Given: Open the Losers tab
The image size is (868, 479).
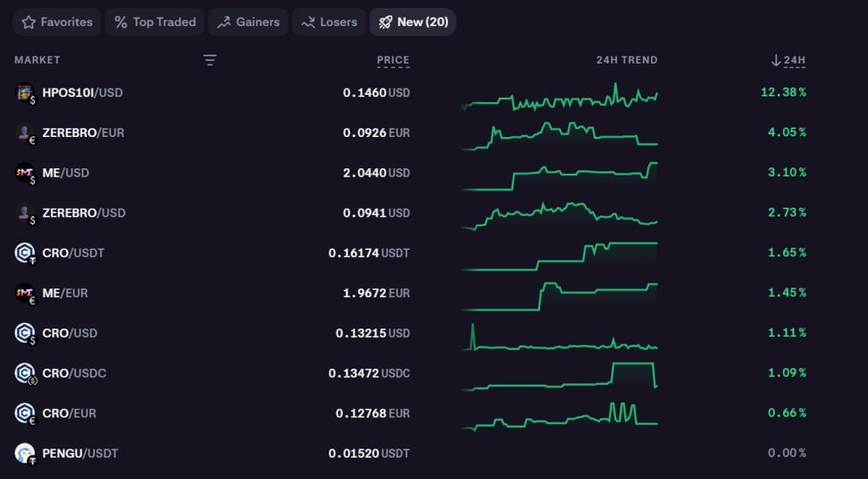Looking at the screenshot, I should (329, 22).
